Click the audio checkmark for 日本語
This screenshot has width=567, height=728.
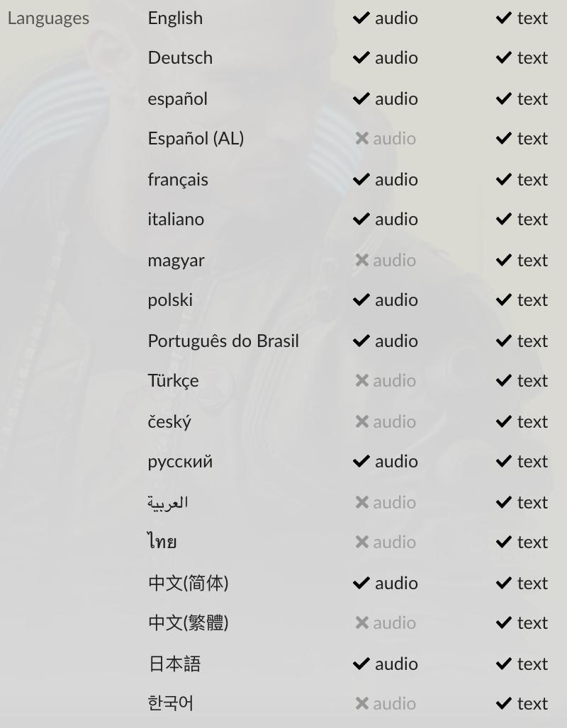361,664
